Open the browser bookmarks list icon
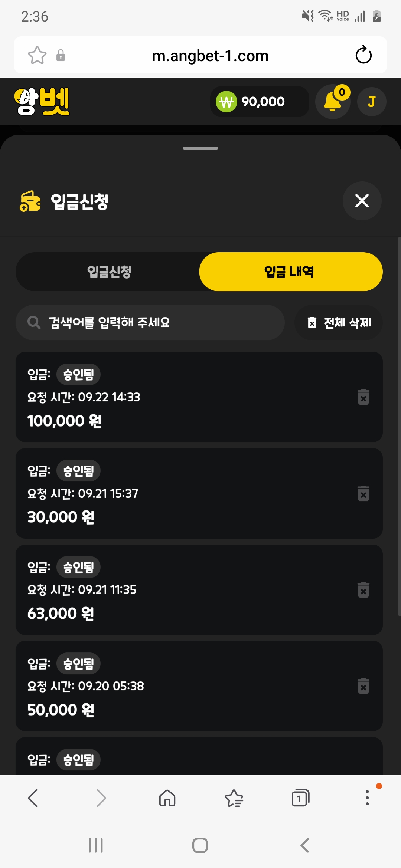 point(234,798)
